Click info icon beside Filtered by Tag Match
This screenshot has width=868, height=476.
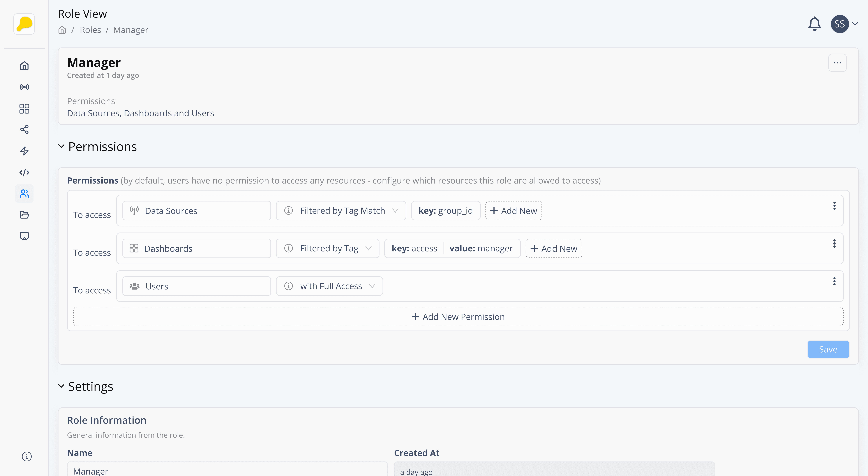(288, 210)
